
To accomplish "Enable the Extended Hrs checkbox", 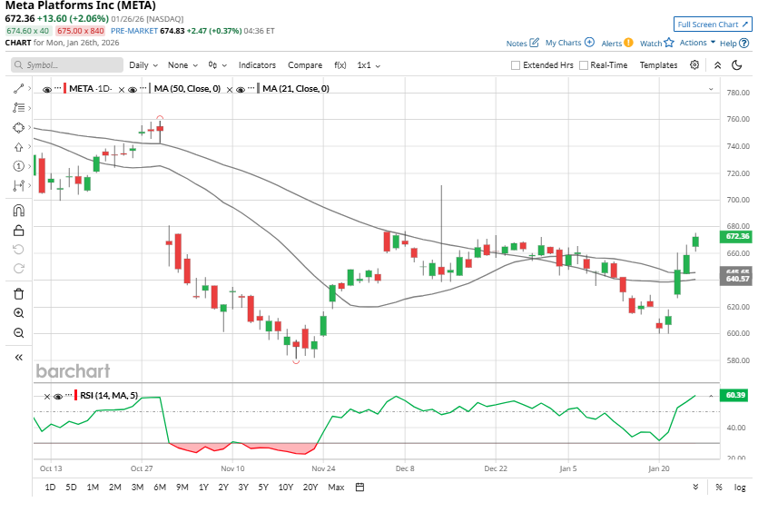I will pos(516,65).
